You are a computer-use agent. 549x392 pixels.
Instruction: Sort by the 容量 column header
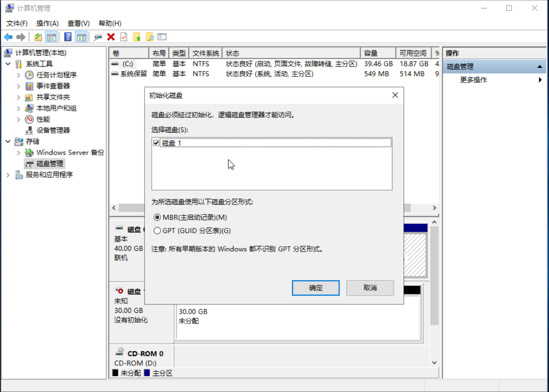[378, 53]
